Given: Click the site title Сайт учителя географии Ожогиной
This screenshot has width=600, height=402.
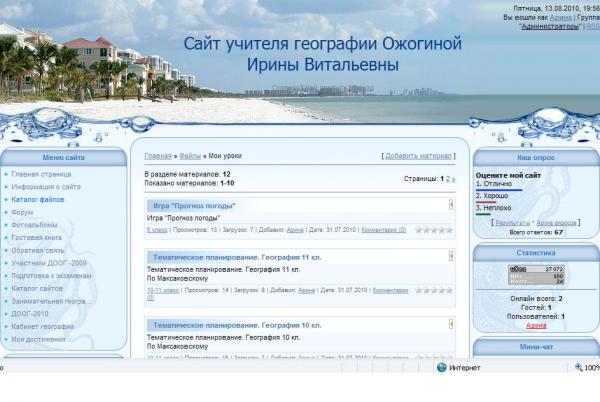Looking at the screenshot, I should point(323,54).
